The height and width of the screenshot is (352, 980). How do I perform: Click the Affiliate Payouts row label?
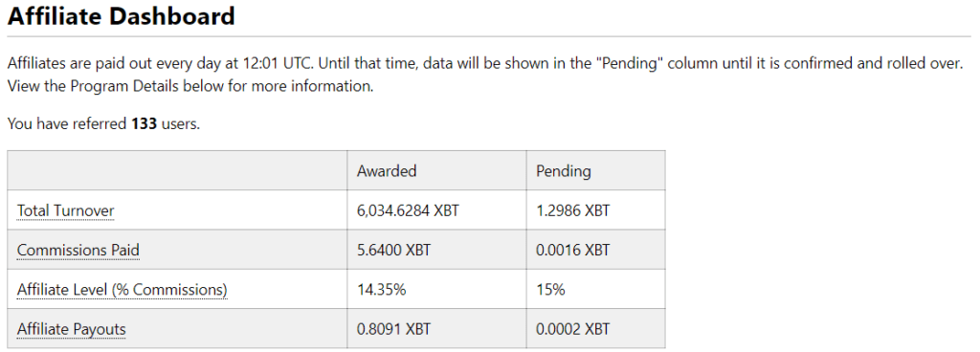pyautogui.click(x=71, y=329)
